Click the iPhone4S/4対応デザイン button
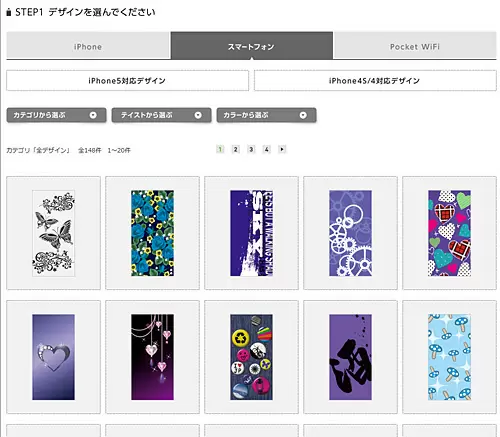500x437 pixels. (375, 81)
